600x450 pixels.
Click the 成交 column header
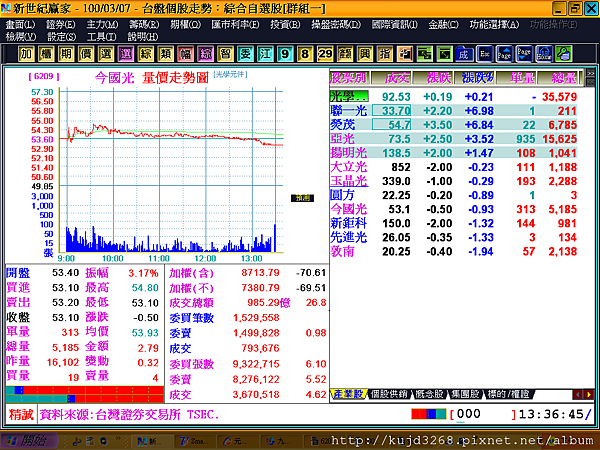(391, 78)
